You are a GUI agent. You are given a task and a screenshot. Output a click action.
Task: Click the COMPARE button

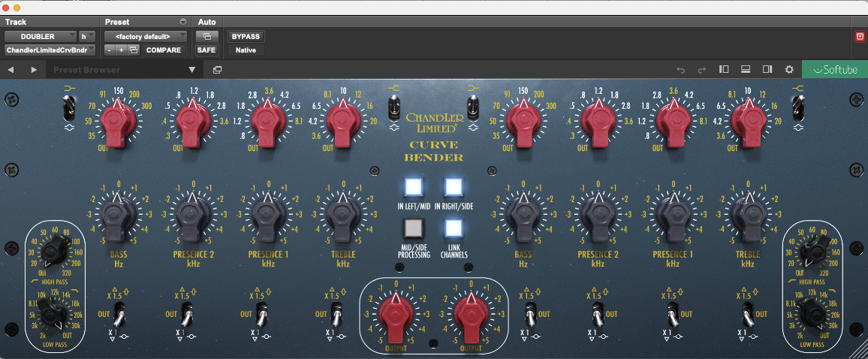tap(163, 50)
